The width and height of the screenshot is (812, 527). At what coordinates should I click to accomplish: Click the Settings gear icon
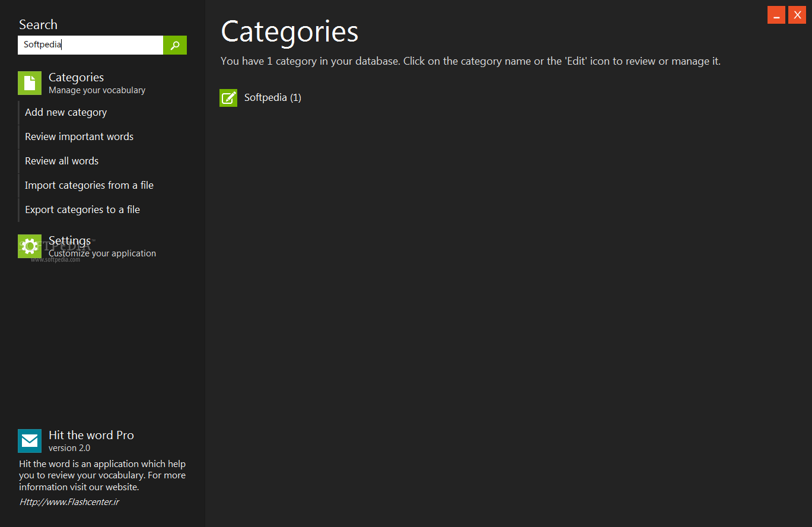tap(30, 246)
